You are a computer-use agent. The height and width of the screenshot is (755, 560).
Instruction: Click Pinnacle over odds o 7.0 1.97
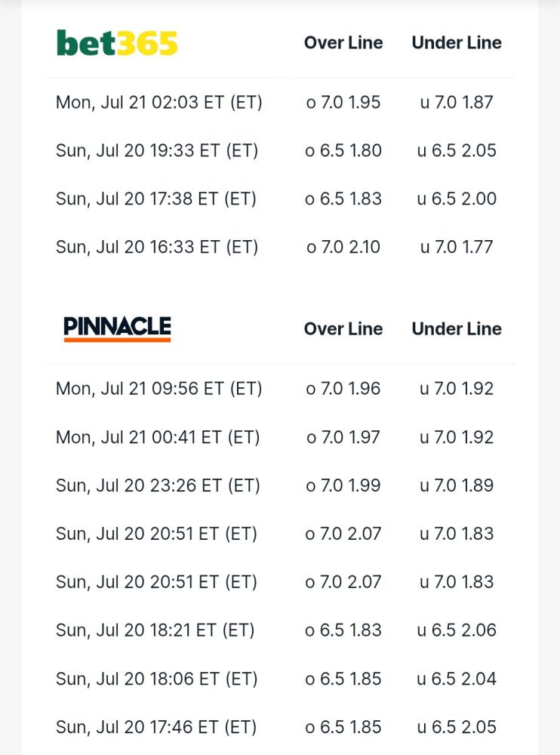[x=343, y=437]
